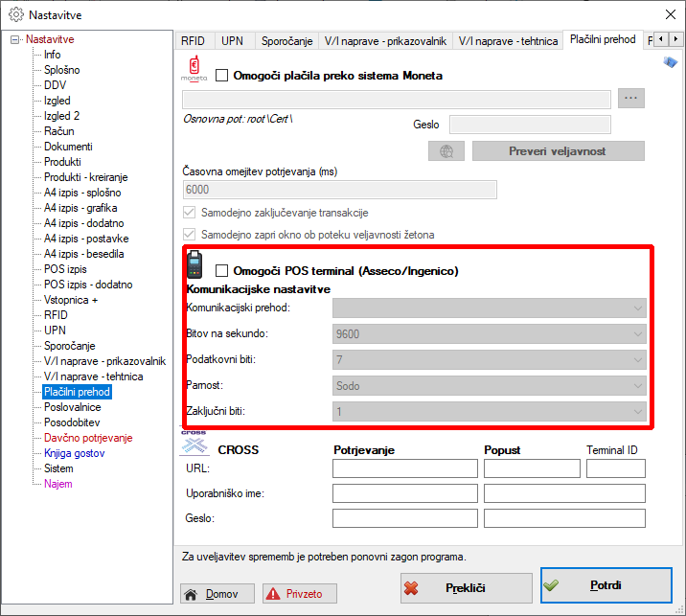Screen dimensions: 686x616
Task: Open the Parnost dropdown
Action: (489, 385)
